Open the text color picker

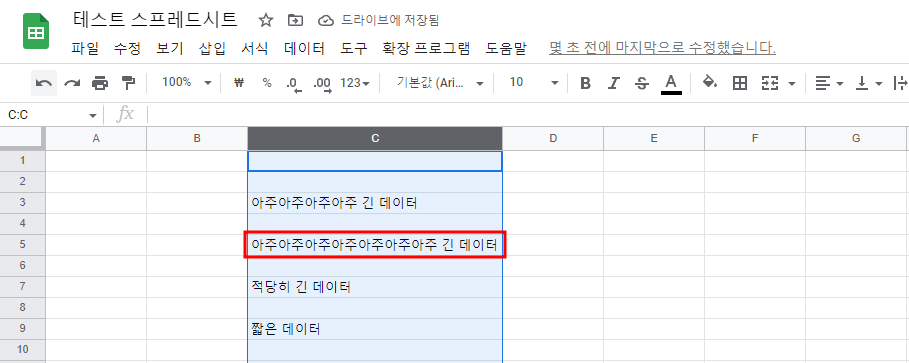[671, 84]
